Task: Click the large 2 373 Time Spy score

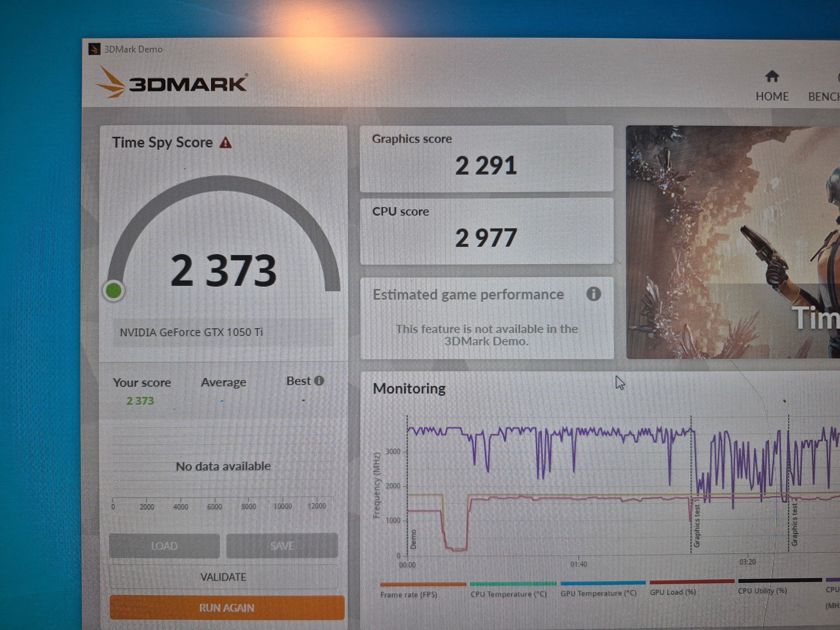Action: click(224, 270)
